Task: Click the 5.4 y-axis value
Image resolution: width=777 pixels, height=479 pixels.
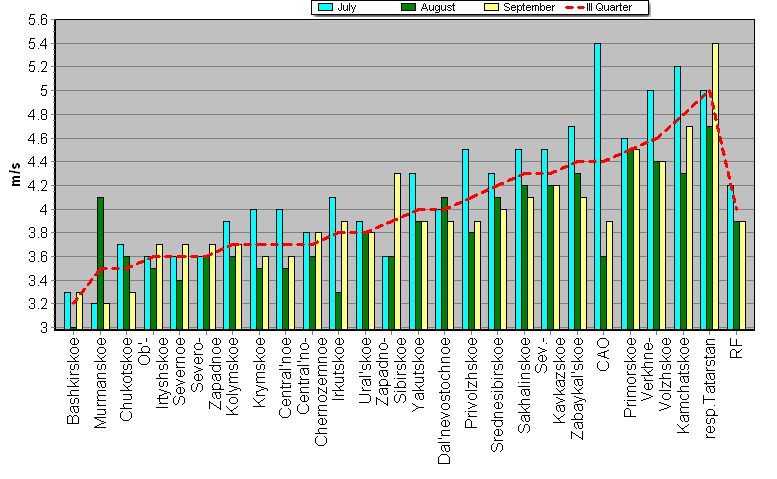Action: click(38, 44)
